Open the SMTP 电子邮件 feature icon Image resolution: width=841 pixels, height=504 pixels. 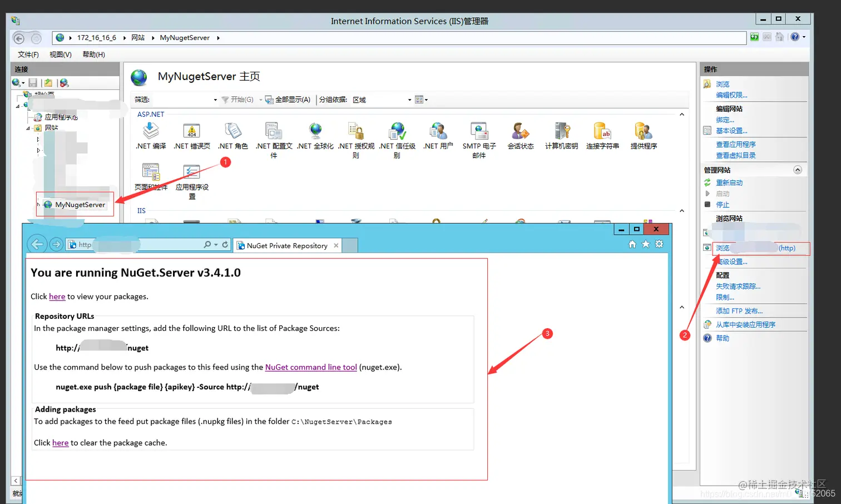(x=479, y=131)
